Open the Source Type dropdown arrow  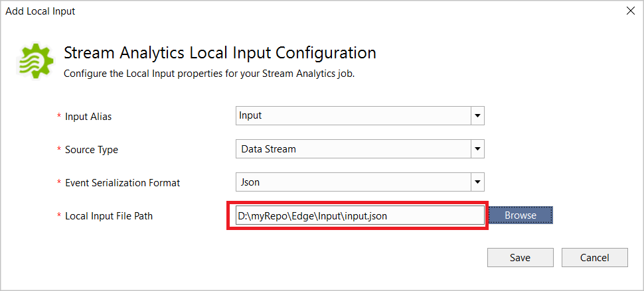coord(477,149)
